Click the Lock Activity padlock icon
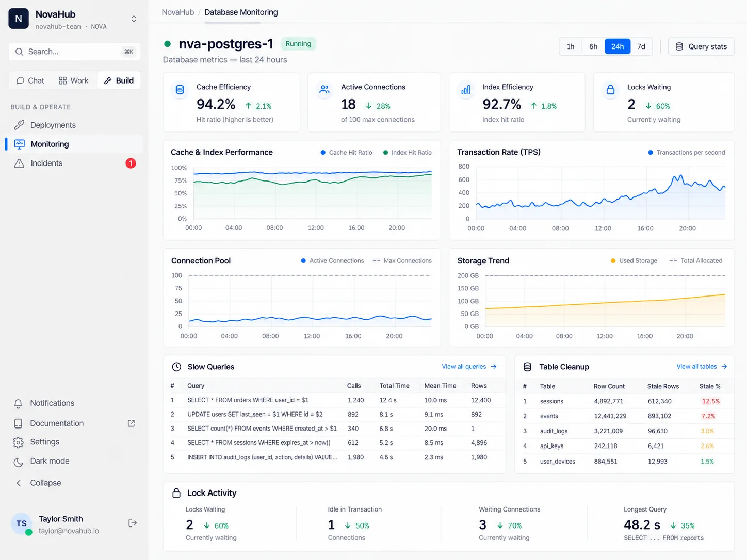747x560 pixels. click(176, 493)
